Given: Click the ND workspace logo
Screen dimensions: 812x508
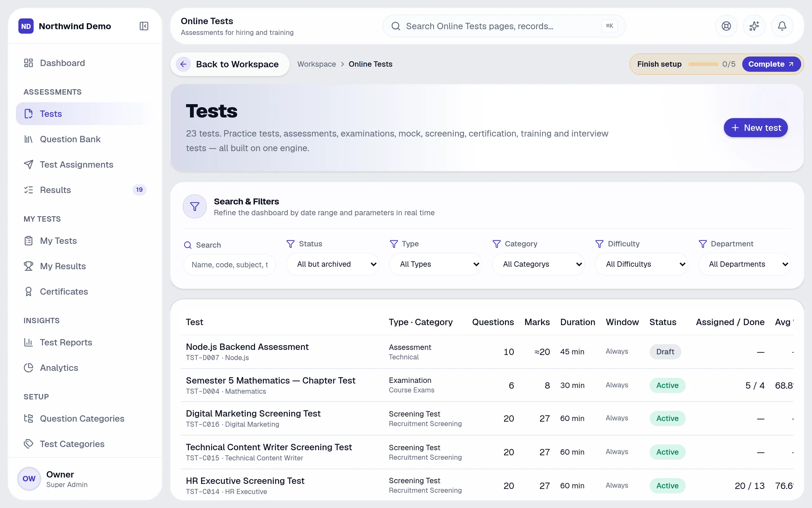Looking at the screenshot, I should point(26,26).
